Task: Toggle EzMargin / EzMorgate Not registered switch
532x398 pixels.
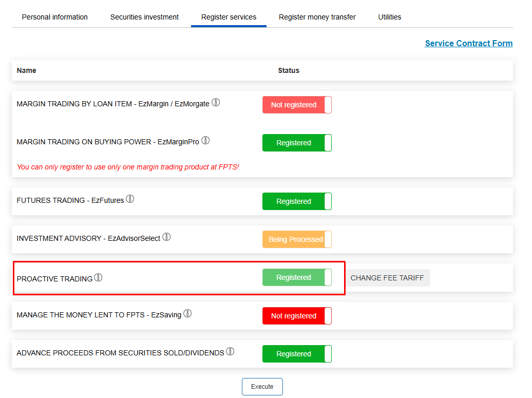Action: [x=297, y=105]
